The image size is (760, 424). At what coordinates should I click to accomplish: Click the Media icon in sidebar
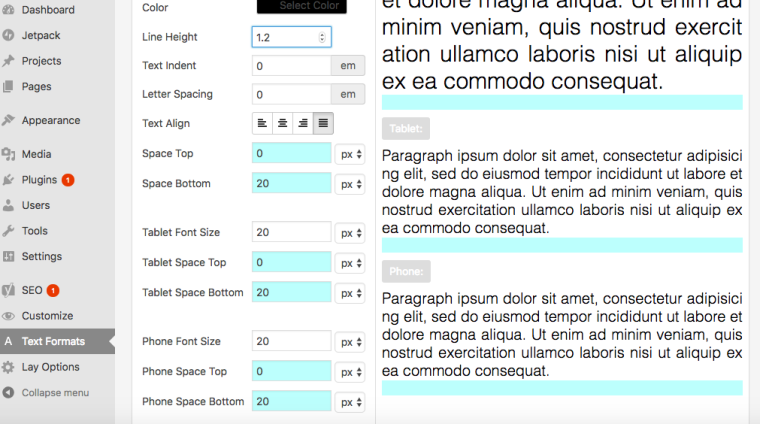[9, 154]
